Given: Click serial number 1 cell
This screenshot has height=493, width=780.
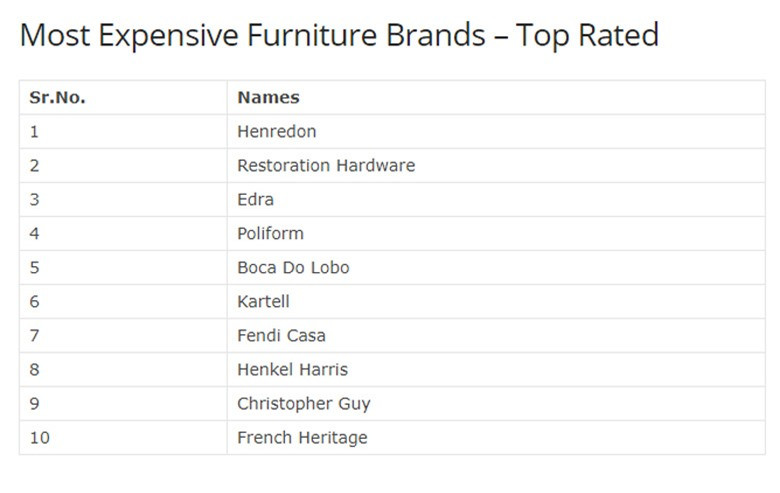Looking at the screenshot, I should coord(35,131).
